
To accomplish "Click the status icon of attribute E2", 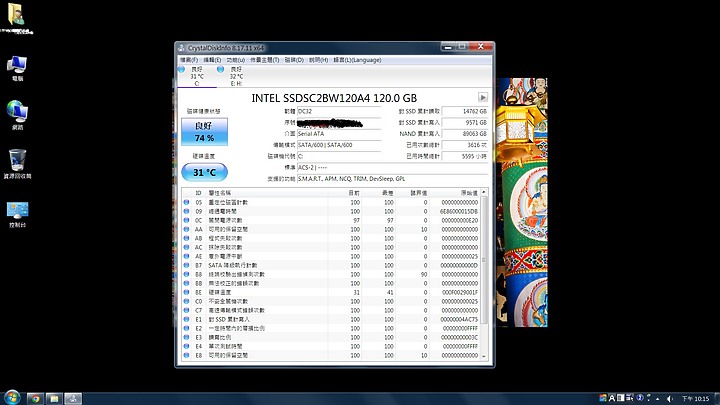I will (x=186, y=328).
